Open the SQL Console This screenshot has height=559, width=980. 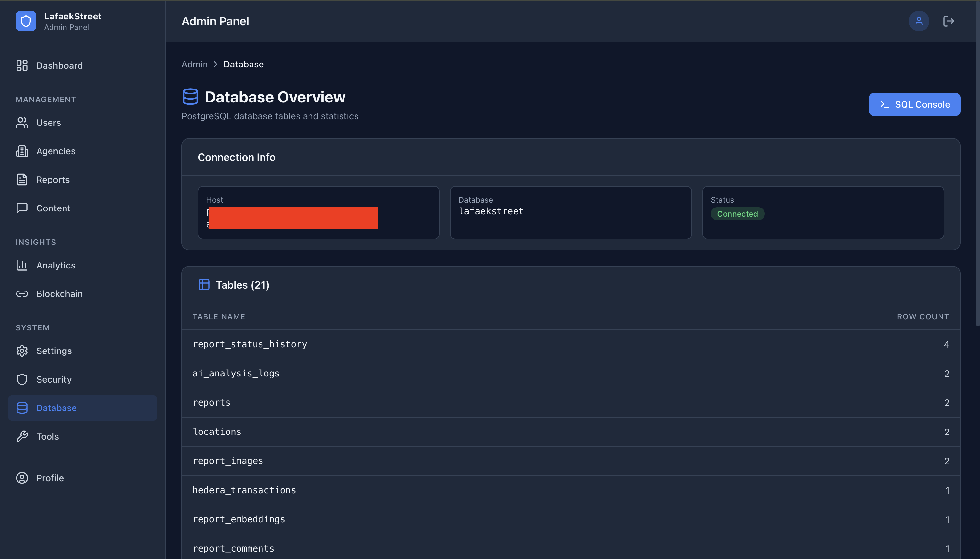click(x=914, y=104)
